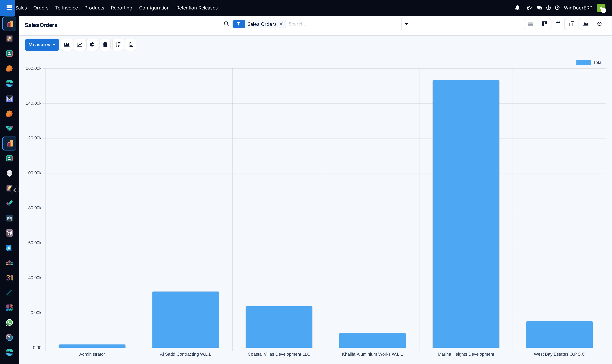The height and width of the screenshot is (364, 612).
Task: Open the user avatar menu
Action: coord(601,8)
